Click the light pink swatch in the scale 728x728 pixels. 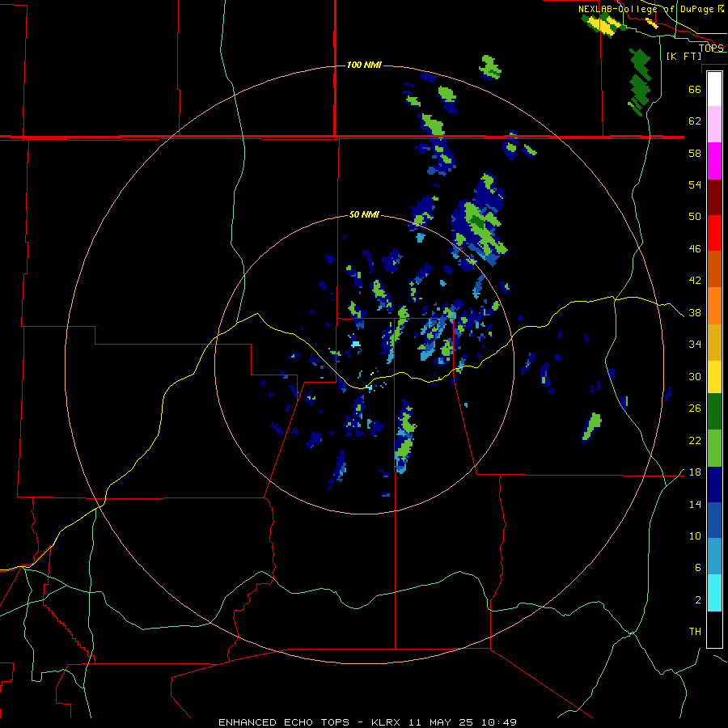tap(714, 125)
